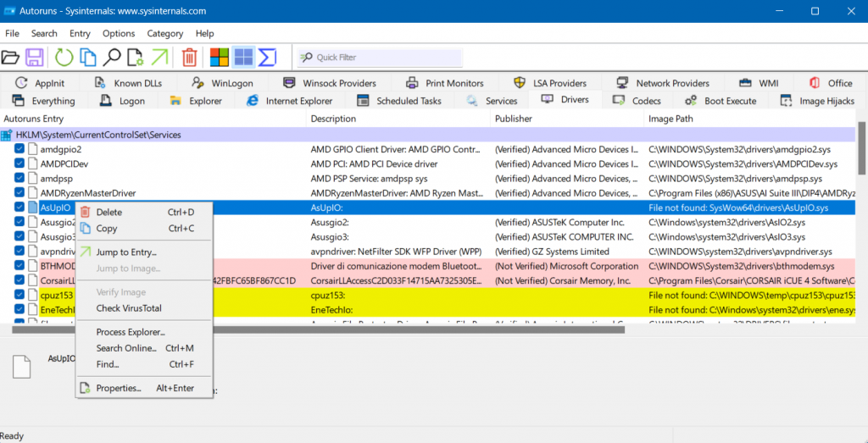
Task: Toggle the colorful Windows logo filter icon
Action: click(220, 57)
